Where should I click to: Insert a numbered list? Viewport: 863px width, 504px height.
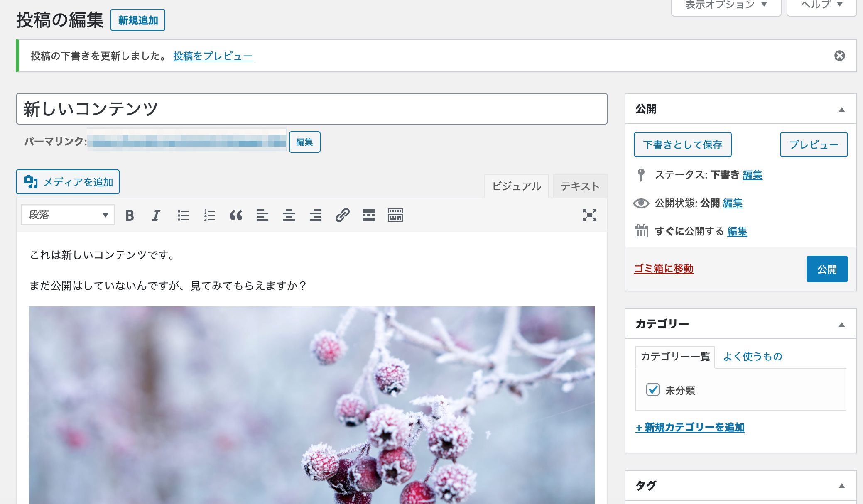[x=209, y=215]
